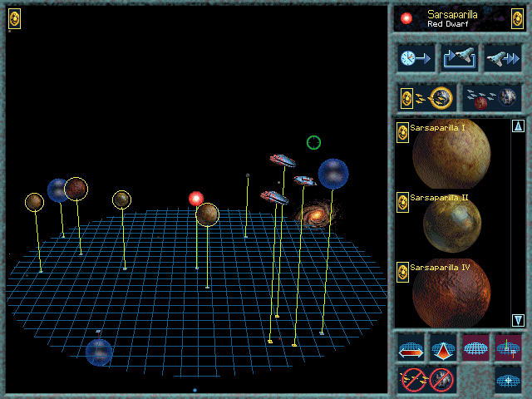
Task: Select the all fleets and planets filter
Action: [x=491, y=98]
